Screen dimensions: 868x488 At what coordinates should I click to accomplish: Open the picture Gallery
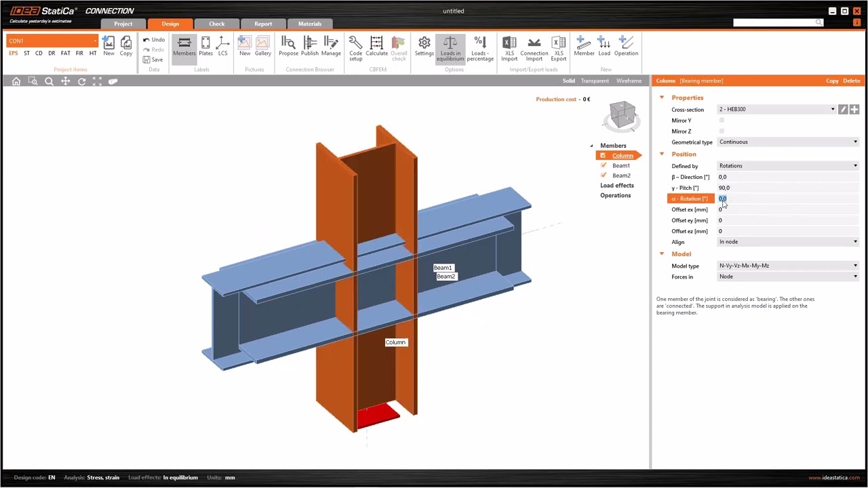point(263,46)
